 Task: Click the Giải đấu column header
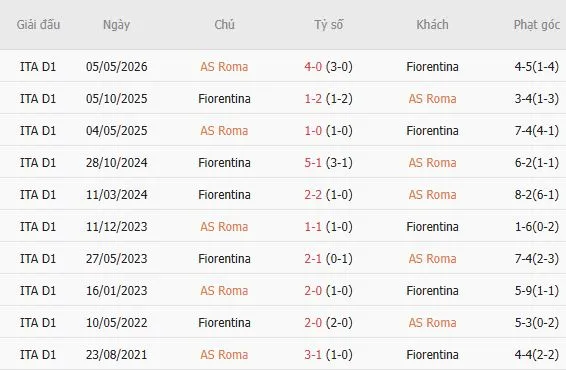(x=38, y=25)
